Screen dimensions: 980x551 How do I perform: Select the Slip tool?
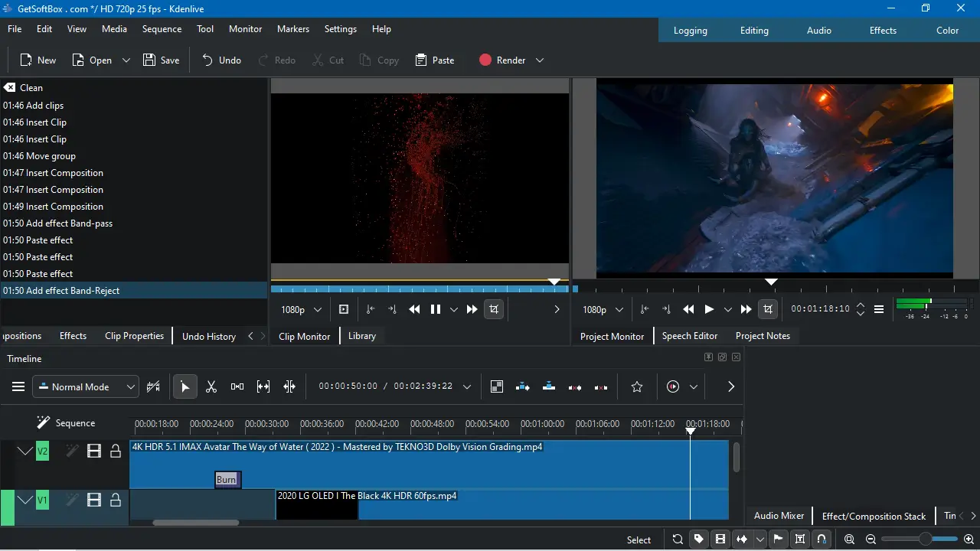tap(263, 386)
